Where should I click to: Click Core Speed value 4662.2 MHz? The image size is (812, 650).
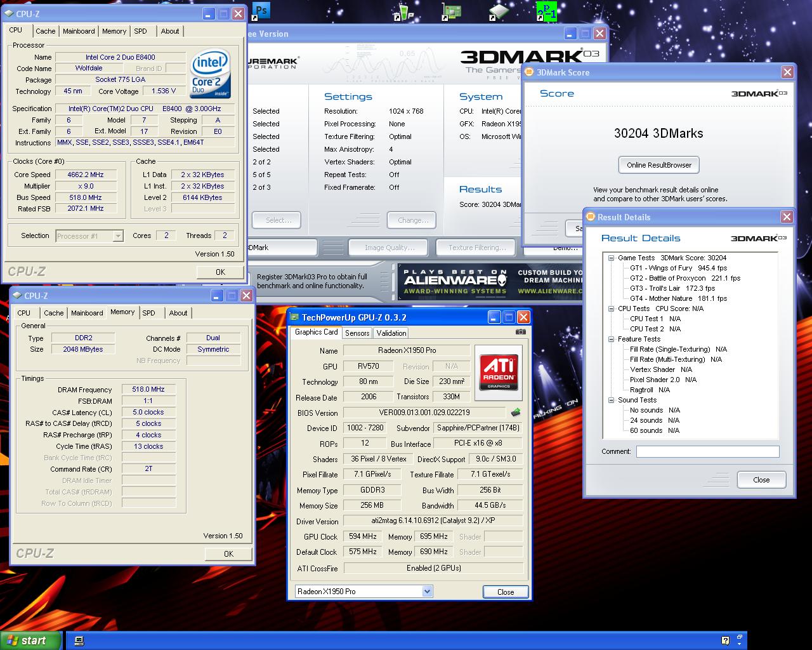pos(86,175)
